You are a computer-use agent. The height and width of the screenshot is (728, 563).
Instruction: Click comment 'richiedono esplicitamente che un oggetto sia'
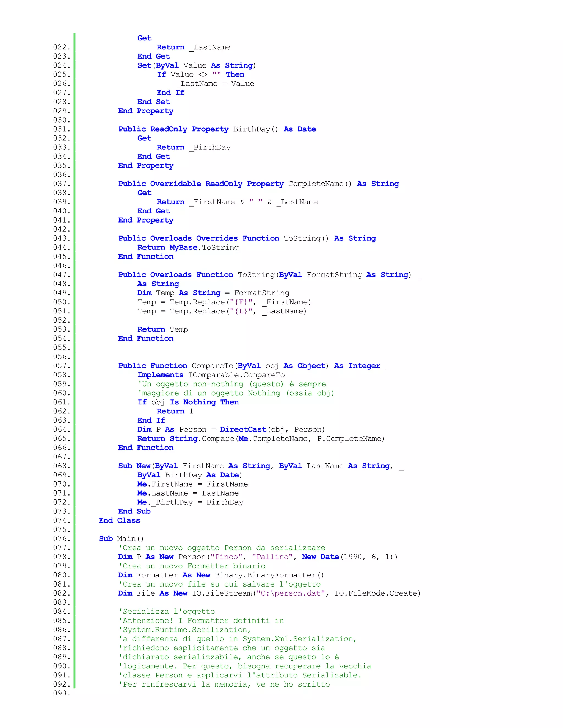tap(222, 648)
